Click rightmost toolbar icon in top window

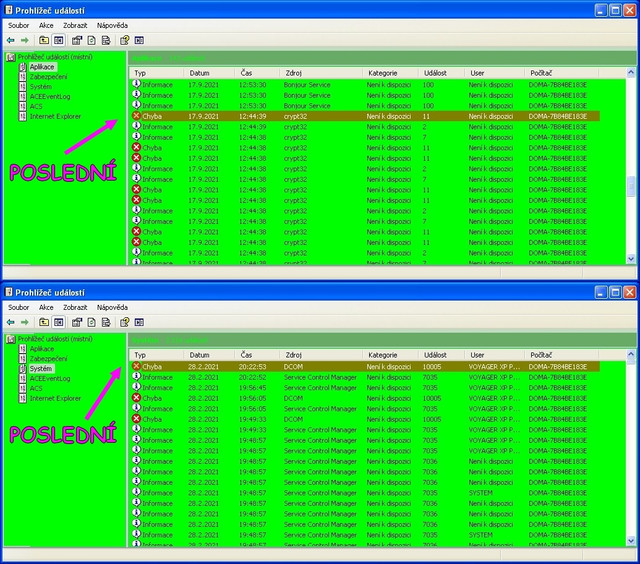[x=139, y=40]
